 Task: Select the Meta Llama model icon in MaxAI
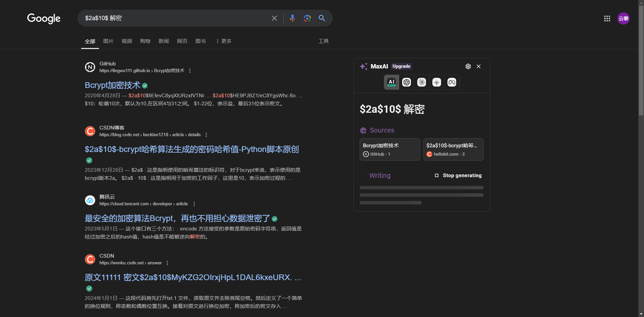452,82
